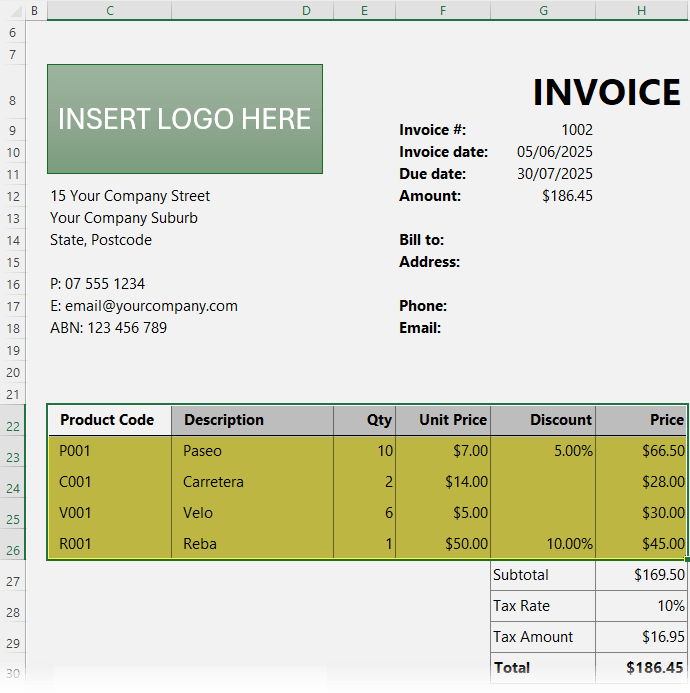Select the Tax Rate 10% value
The height and width of the screenshot is (693, 690).
point(641,606)
